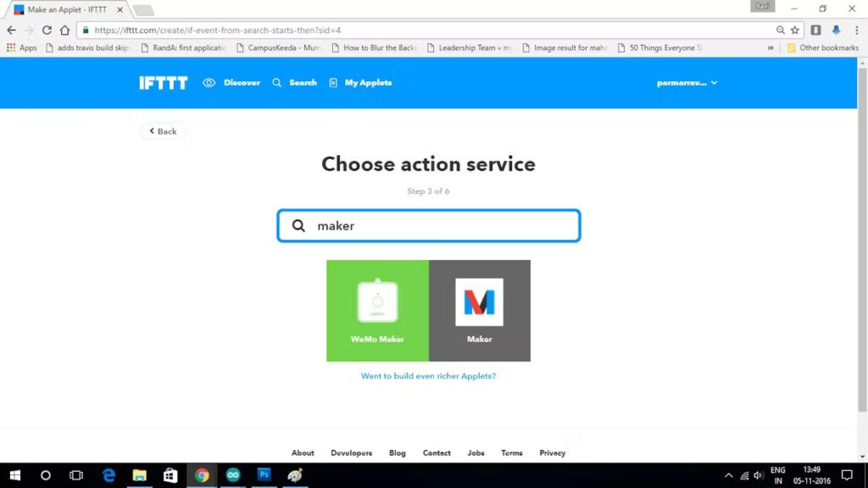Open 'adds travis build skip' bookmark

[88, 48]
